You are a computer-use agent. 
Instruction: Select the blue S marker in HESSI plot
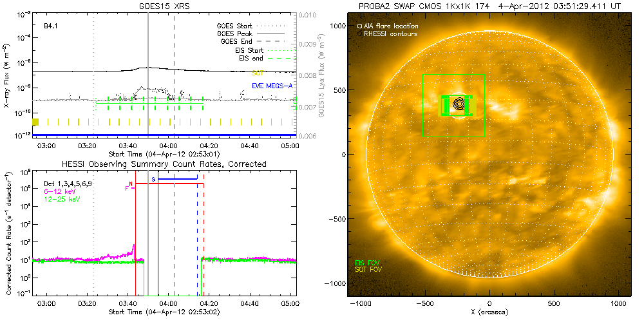tap(153, 178)
